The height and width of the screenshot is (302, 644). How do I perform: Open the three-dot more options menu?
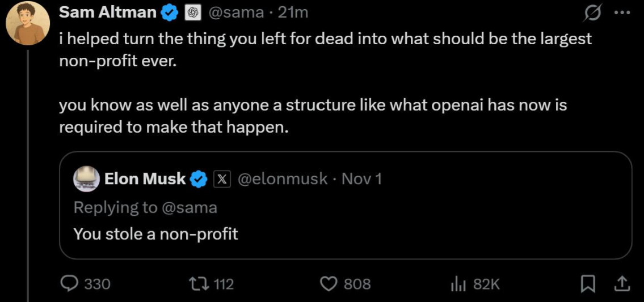(622, 12)
